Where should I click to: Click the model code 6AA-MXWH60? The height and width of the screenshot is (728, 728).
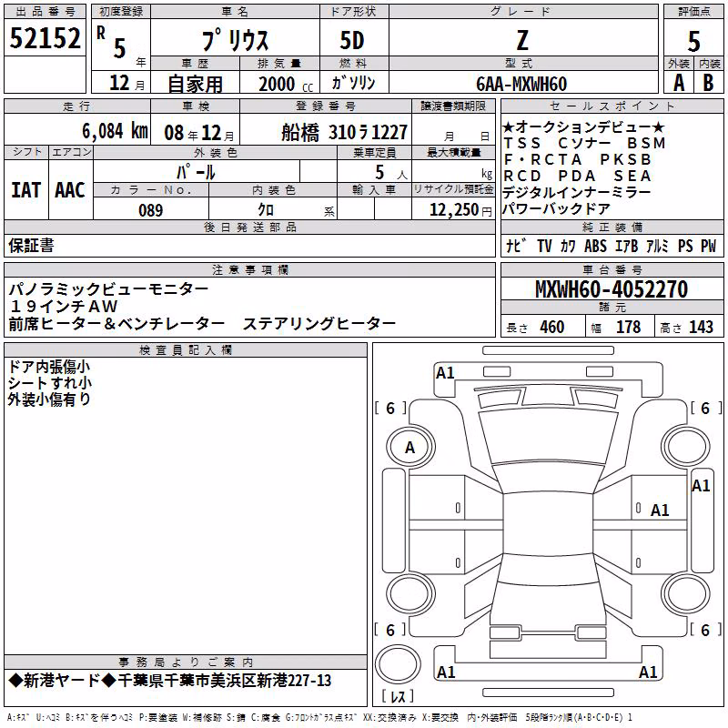click(x=521, y=84)
